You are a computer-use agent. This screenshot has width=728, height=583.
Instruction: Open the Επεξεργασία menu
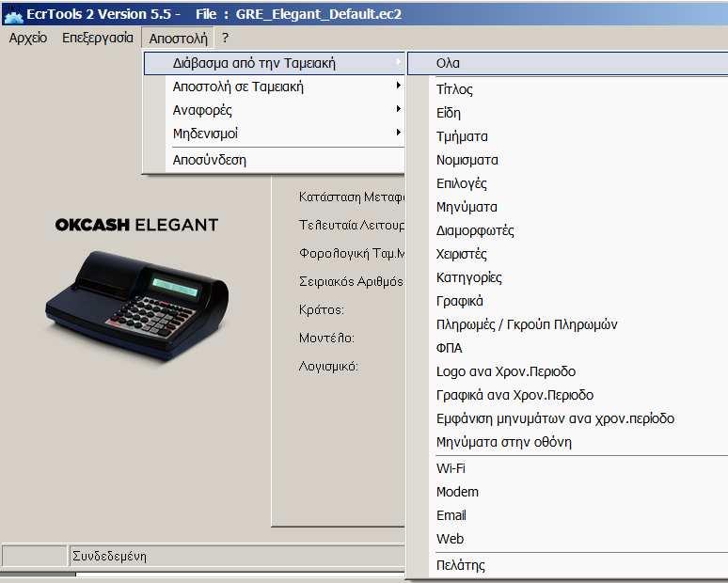(98, 38)
